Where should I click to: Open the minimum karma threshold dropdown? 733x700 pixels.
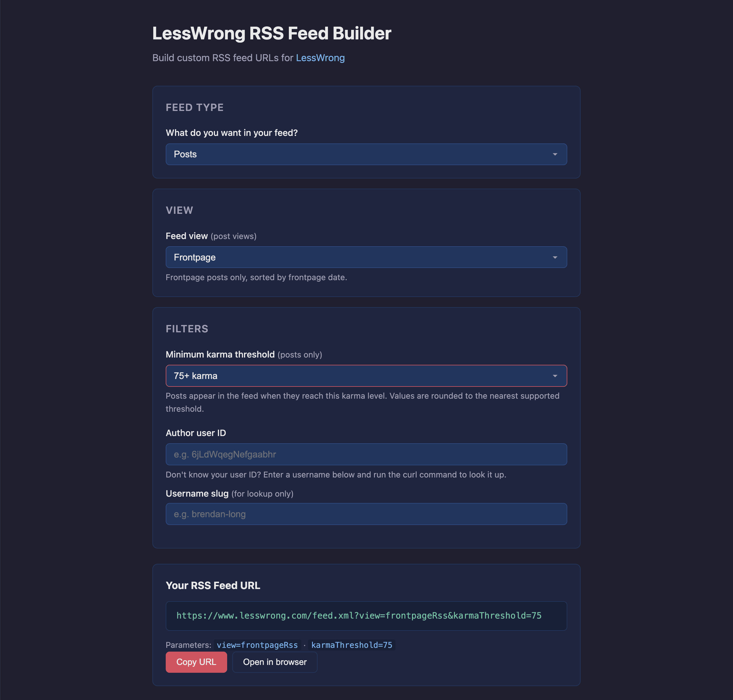click(366, 376)
